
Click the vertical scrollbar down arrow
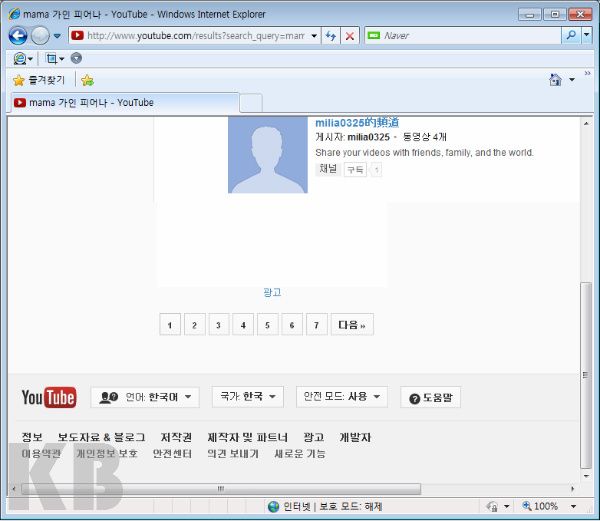point(586,476)
